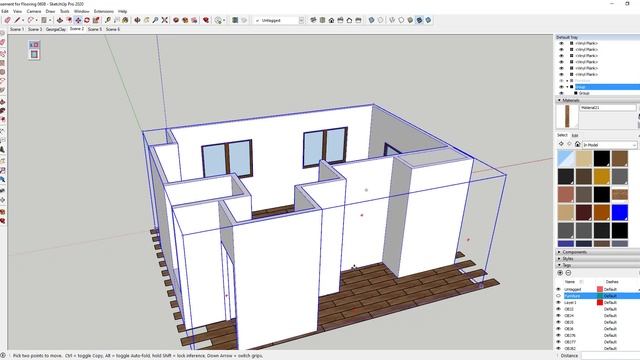Collapse the Tags panel
Screen dimensions: 640x360
point(559,265)
